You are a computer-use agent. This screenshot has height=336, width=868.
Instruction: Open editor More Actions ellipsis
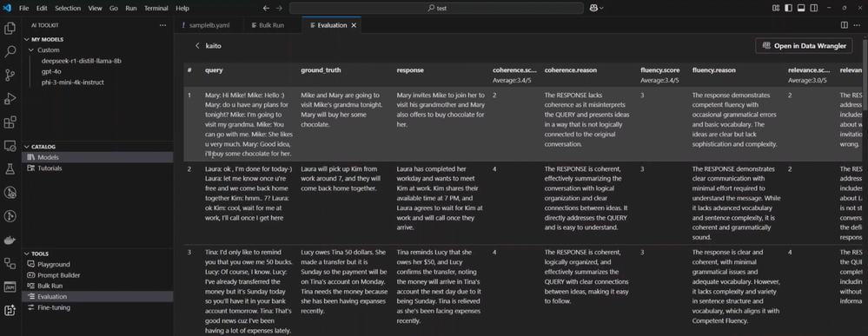[858, 25]
